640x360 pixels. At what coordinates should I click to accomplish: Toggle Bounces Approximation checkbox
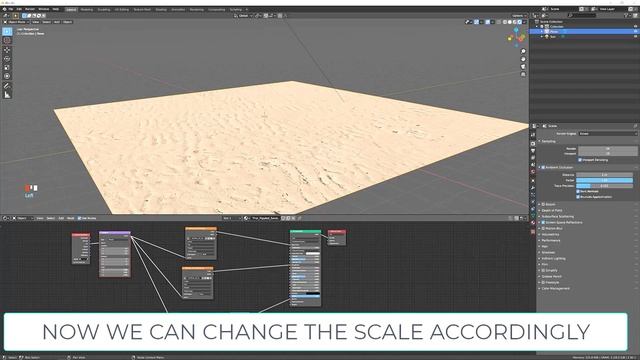tap(578, 197)
